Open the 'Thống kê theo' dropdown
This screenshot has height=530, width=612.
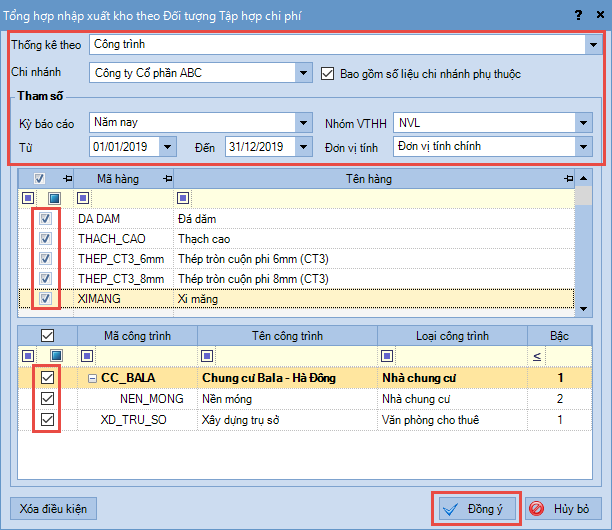point(593,44)
